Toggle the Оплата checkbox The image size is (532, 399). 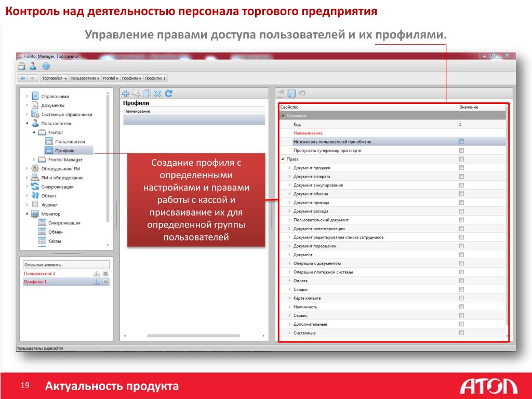pyautogui.click(x=461, y=281)
